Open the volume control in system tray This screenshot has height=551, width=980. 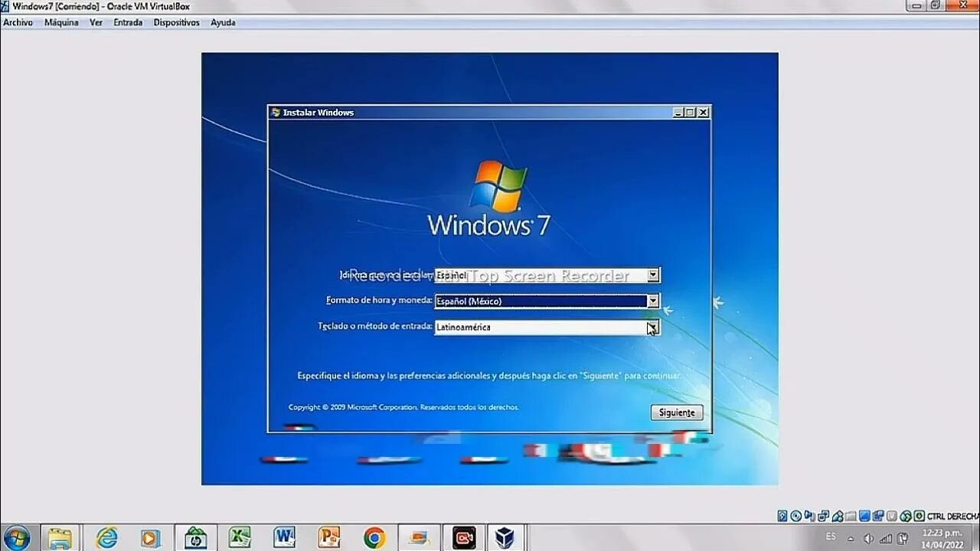[x=868, y=538]
